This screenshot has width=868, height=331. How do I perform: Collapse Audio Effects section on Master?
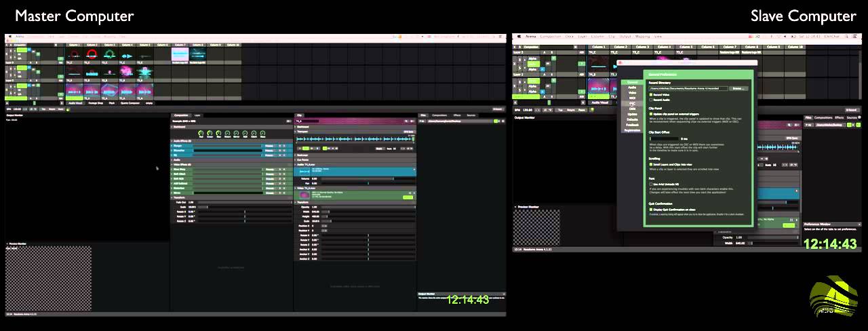(x=172, y=140)
